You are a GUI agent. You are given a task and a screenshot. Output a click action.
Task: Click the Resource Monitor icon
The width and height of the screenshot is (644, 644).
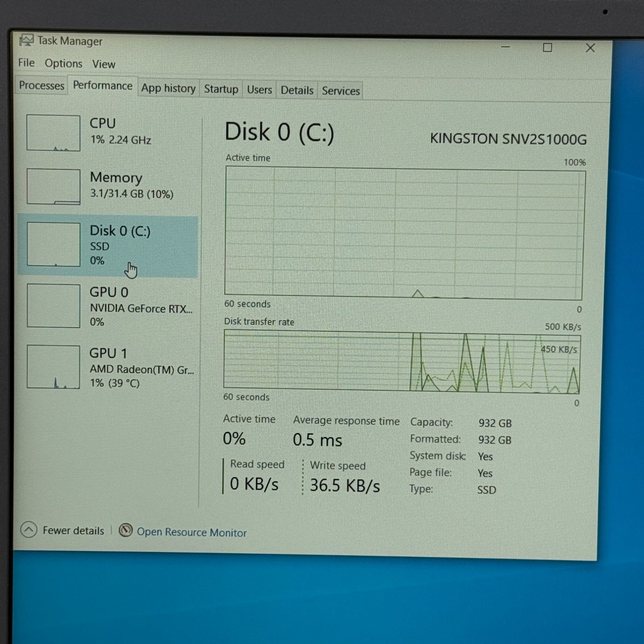126,530
